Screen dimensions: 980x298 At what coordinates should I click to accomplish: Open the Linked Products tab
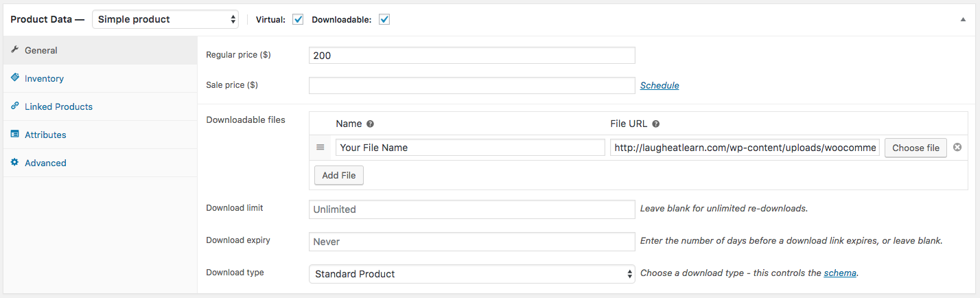pos(58,107)
